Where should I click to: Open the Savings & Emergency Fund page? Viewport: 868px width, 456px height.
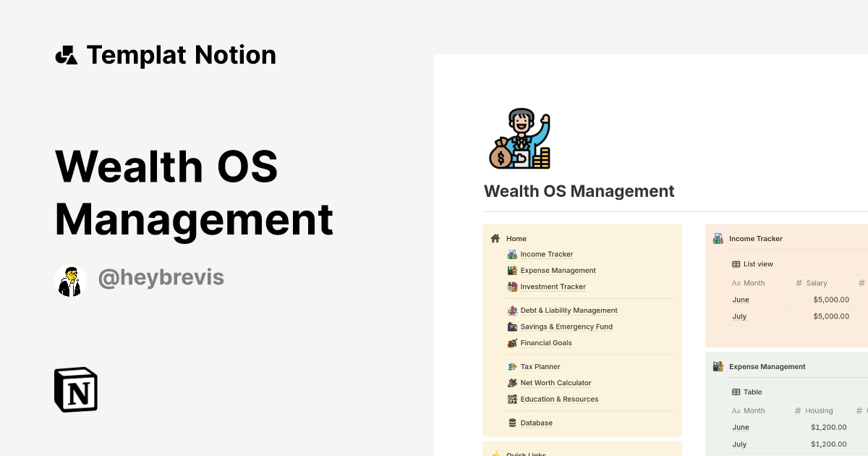(566, 326)
